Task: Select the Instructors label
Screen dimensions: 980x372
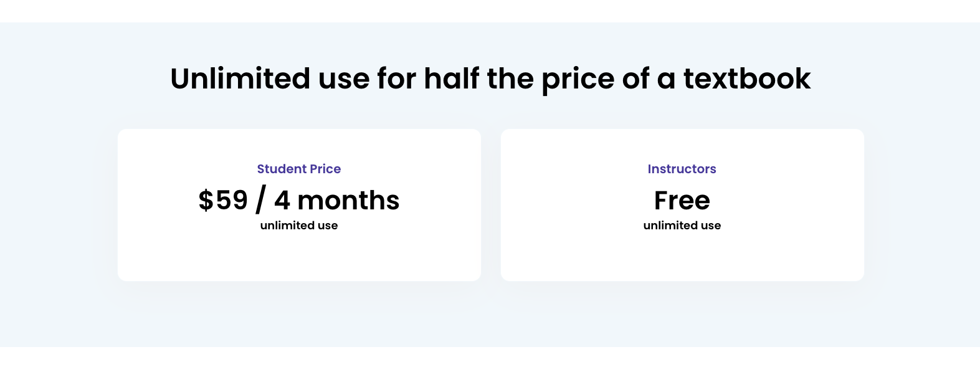Action: (x=682, y=169)
